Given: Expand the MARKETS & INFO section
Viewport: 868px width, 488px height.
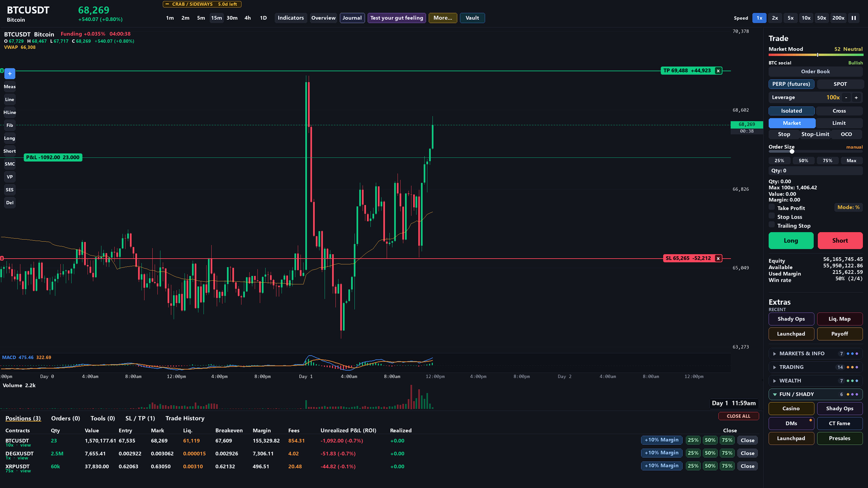Looking at the screenshot, I should pyautogui.click(x=815, y=353).
